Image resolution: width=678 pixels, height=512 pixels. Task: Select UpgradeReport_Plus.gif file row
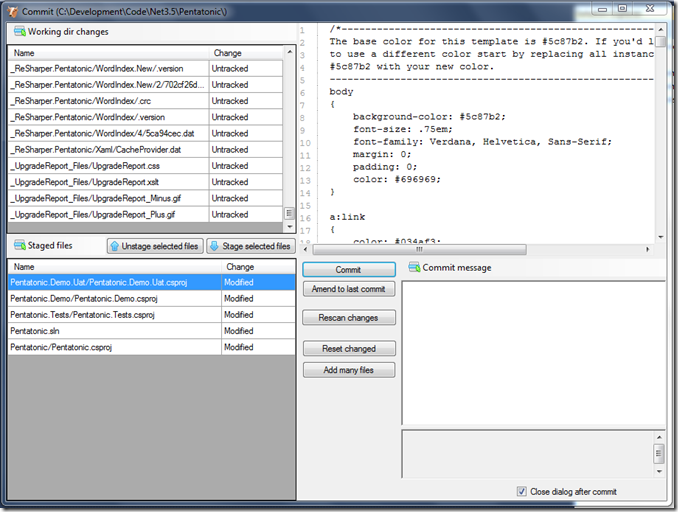146,214
